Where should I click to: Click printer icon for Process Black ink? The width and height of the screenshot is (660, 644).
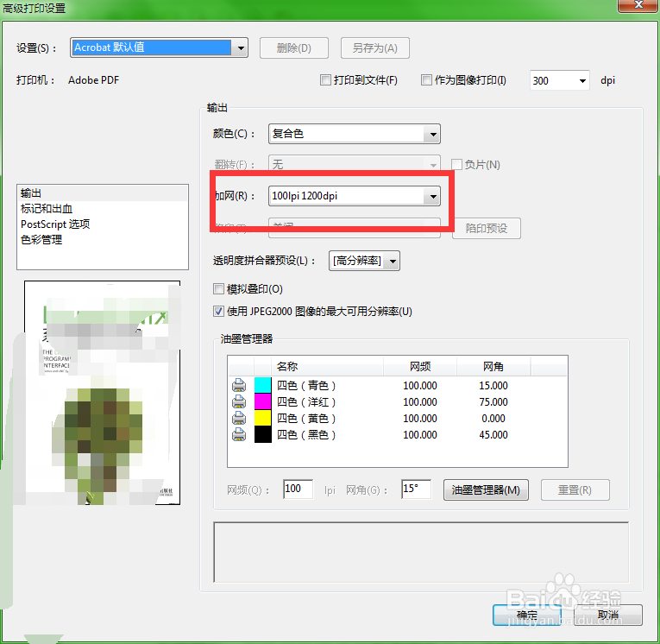[239, 434]
